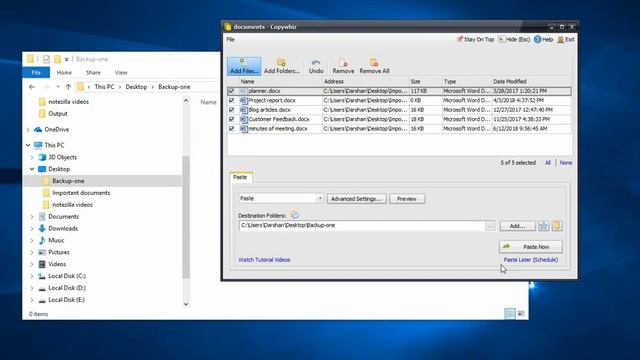Open Paste Later (Schedule) link
The height and width of the screenshot is (360, 640).
(x=531, y=260)
